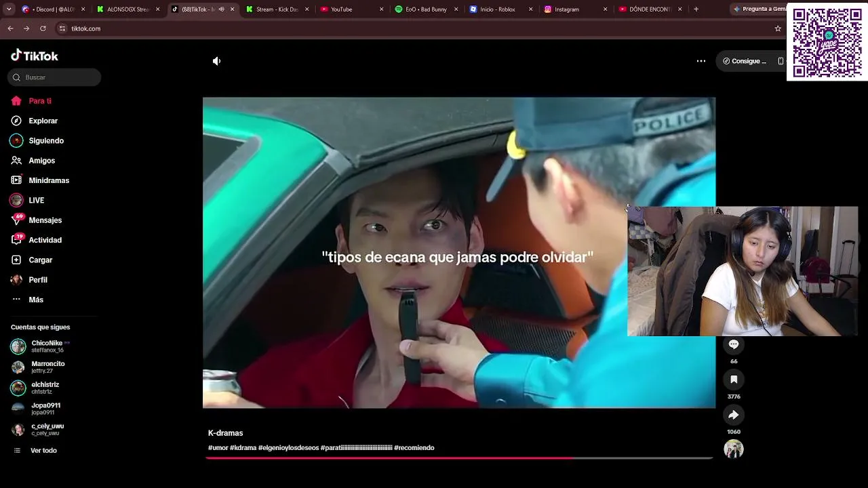Close the TikTok browser tab
868x488 pixels.
232,9
